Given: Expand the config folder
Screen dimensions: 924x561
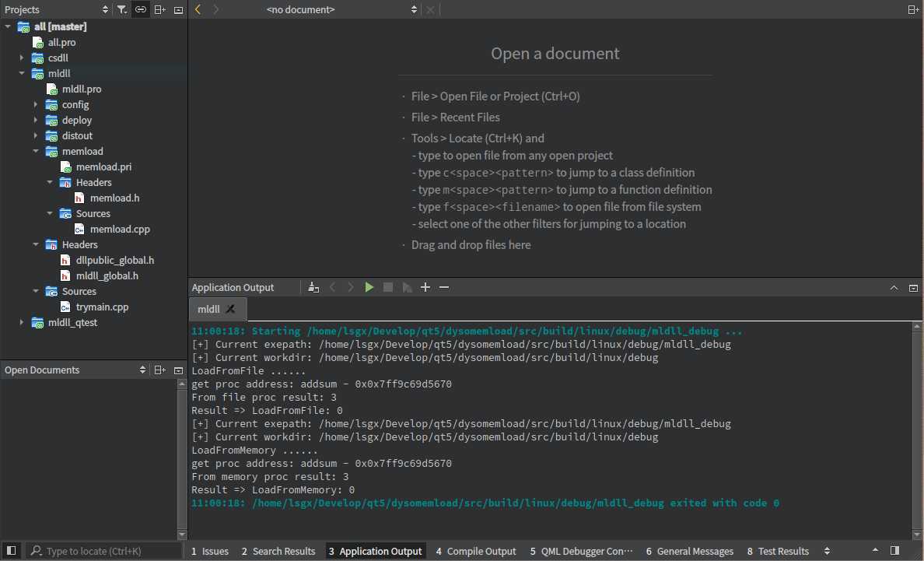Looking at the screenshot, I should pos(35,104).
